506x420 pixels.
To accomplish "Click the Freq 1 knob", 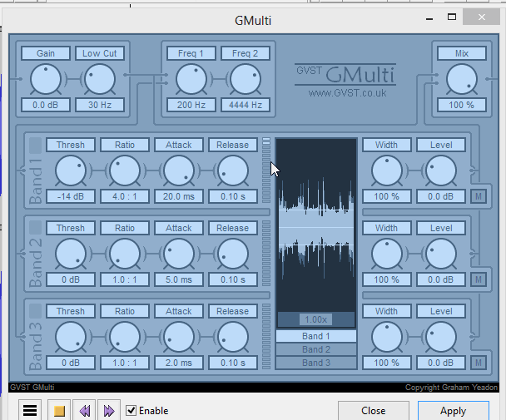I will pos(191,79).
